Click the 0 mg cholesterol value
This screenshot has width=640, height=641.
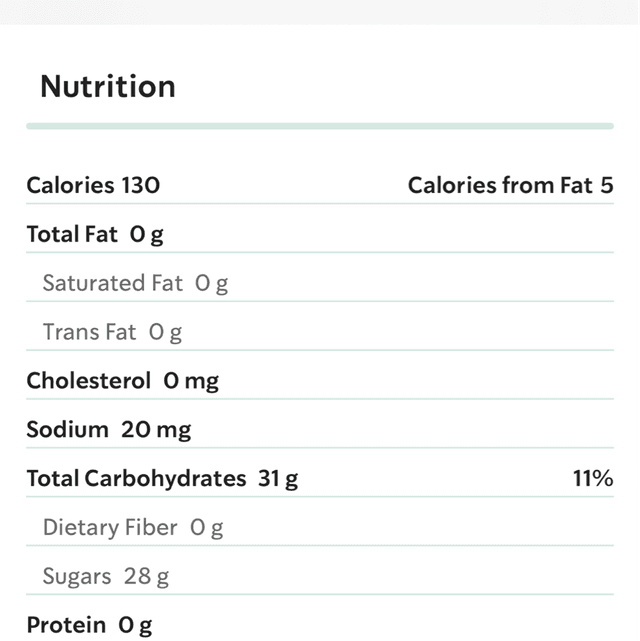point(191,381)
